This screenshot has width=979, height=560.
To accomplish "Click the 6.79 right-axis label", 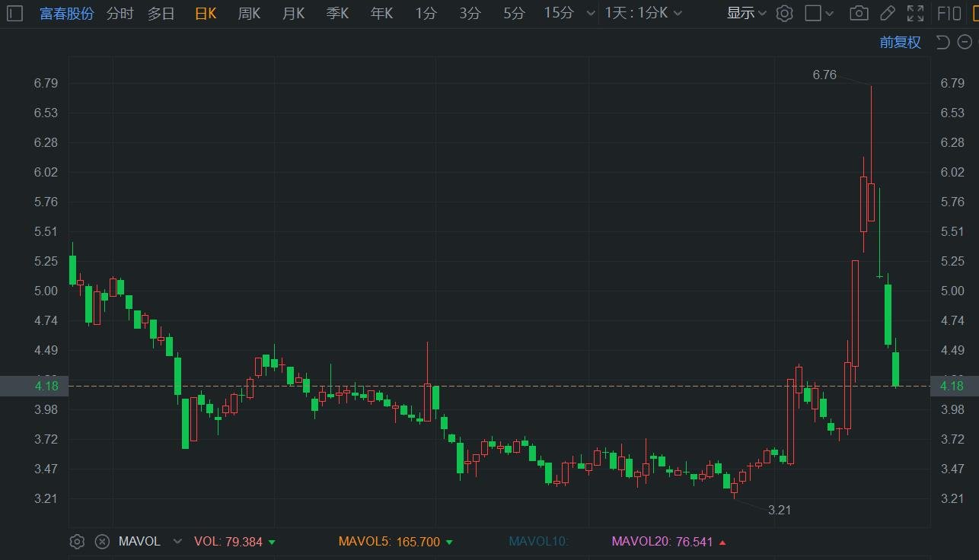I will (x=952, y=83).
